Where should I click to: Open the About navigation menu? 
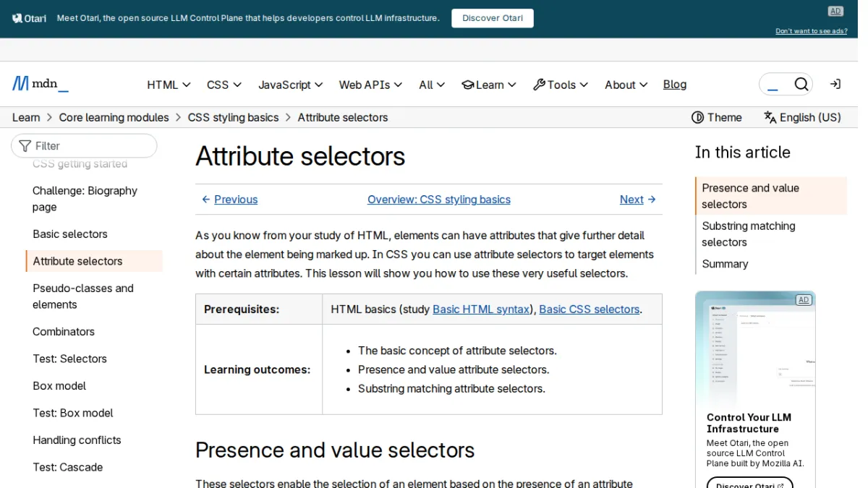click(x=626, y=85)
